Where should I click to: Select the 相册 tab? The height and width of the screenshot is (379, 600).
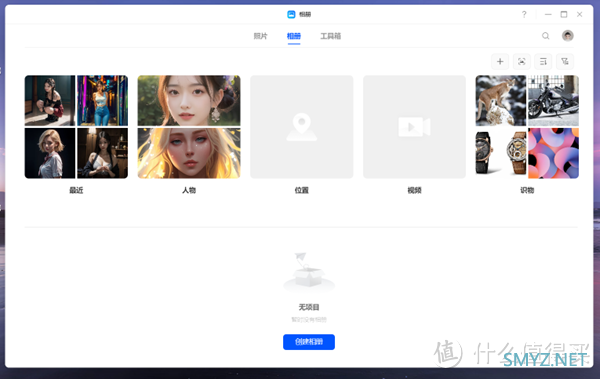pos(294,36)
